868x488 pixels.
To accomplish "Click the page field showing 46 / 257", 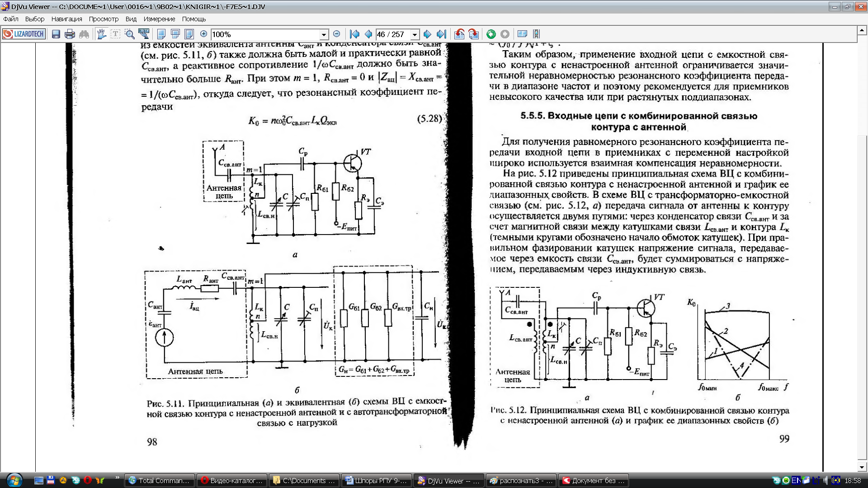I will (x=393, y=34).
